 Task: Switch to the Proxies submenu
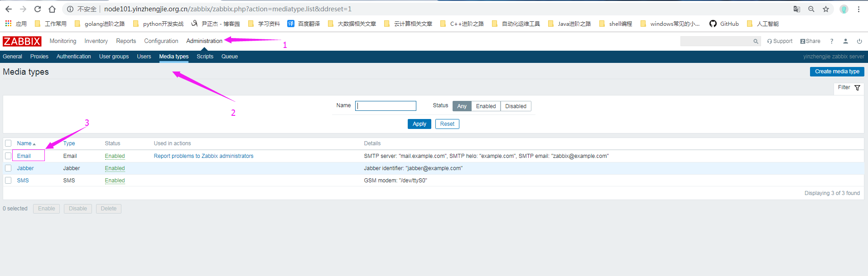tap(39, 57)
